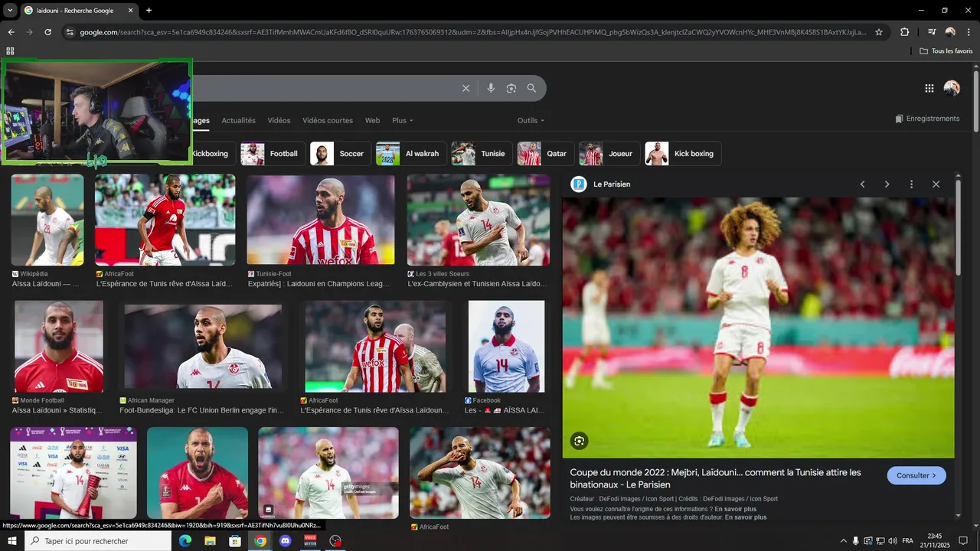Switch to Vidéos tab
The height and width of the screenshot is (551, 980).
(x=279, y=120)
